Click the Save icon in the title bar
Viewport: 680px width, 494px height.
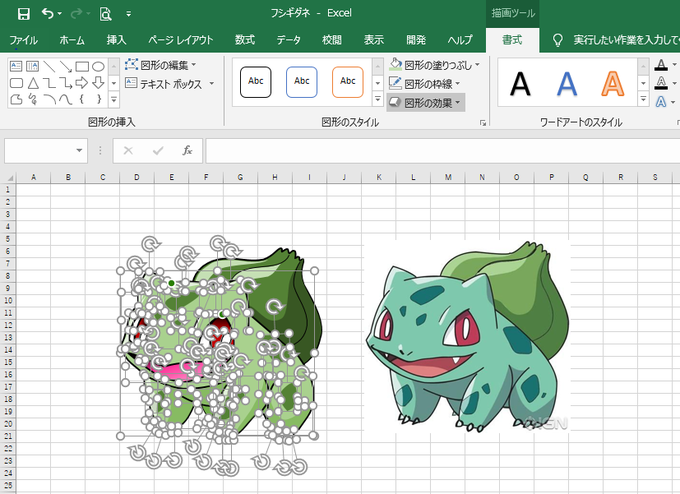click(x=23, y=13)
